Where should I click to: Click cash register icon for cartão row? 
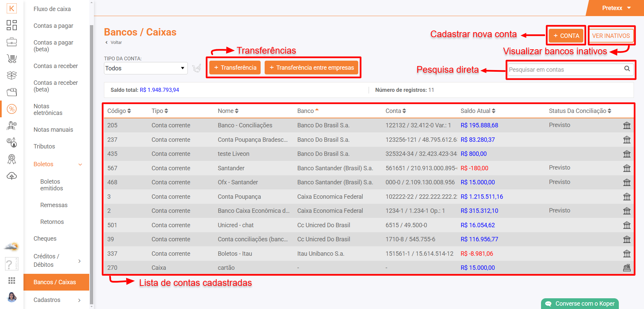click(x=627, y=268)
